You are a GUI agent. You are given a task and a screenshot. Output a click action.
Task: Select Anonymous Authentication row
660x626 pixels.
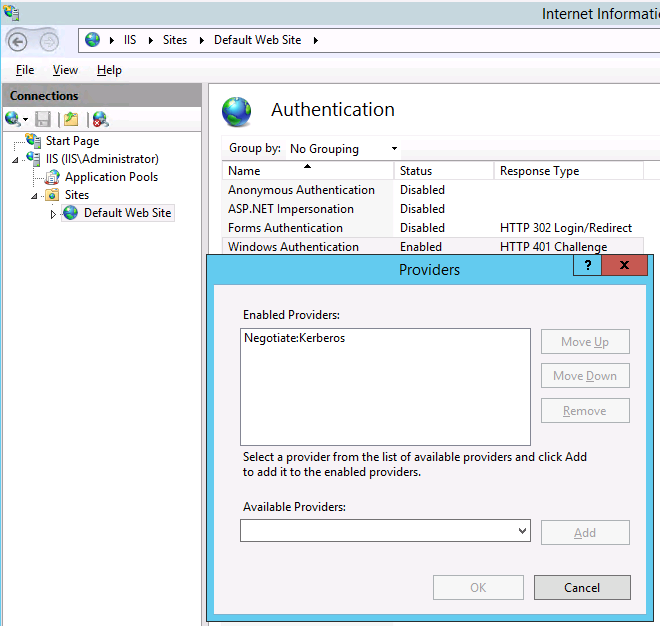click(x=432, y=190)
